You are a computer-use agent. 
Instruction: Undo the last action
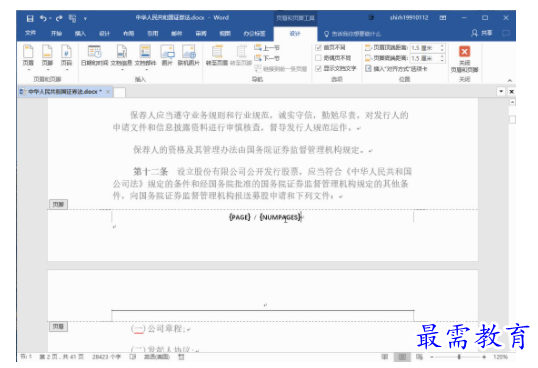tap(43, 18)
